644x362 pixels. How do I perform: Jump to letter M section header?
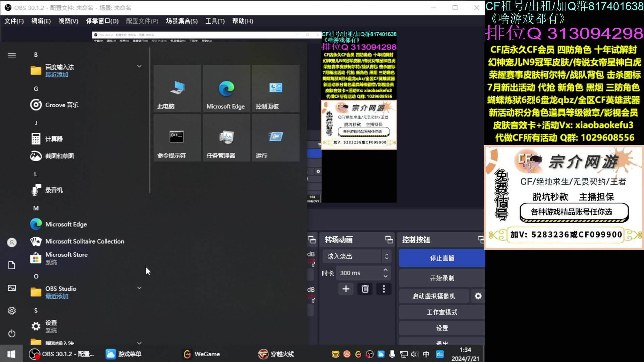[36, 208]
